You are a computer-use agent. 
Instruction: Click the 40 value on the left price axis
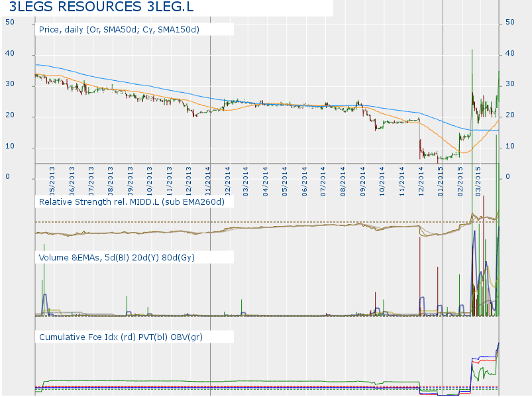coord(10,53)
